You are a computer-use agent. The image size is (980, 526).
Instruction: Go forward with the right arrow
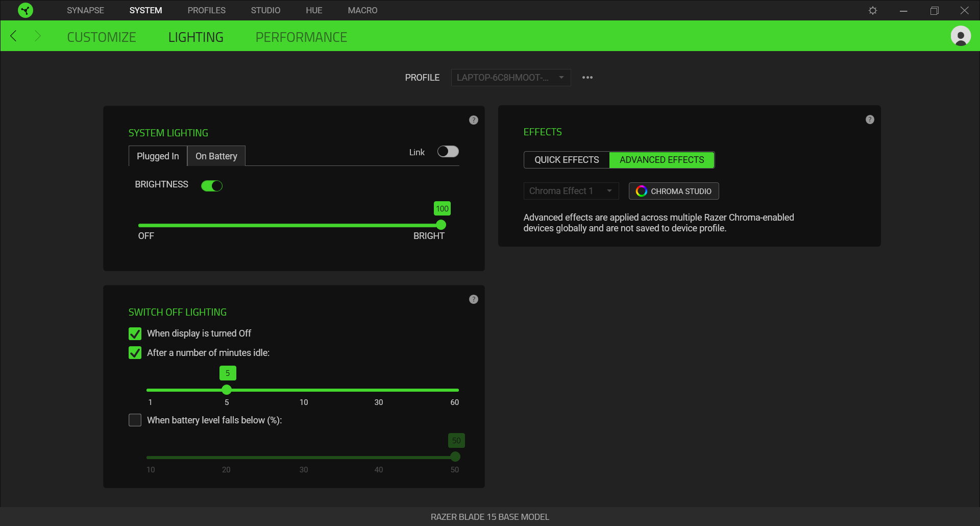click(37, 36)
